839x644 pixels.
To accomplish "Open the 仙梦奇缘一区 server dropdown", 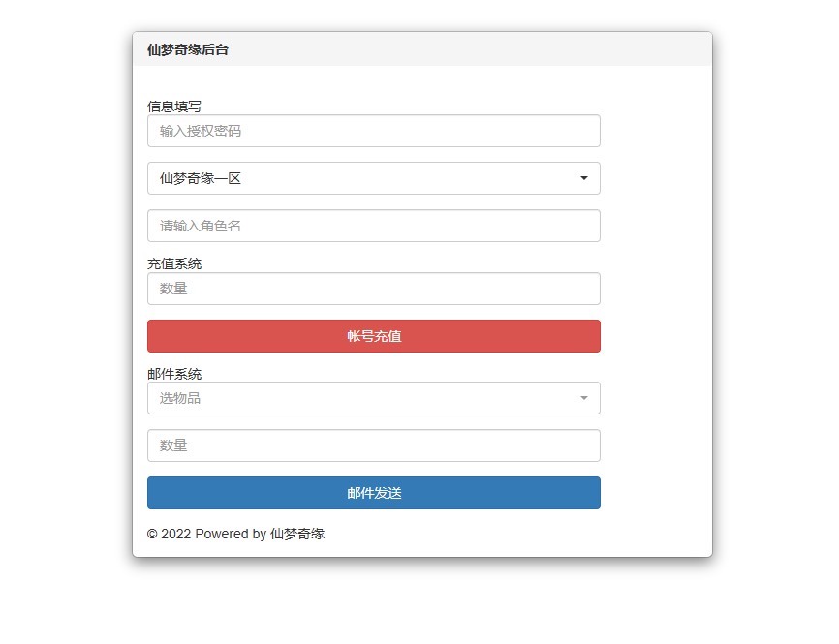I will (x=373, y=178).
